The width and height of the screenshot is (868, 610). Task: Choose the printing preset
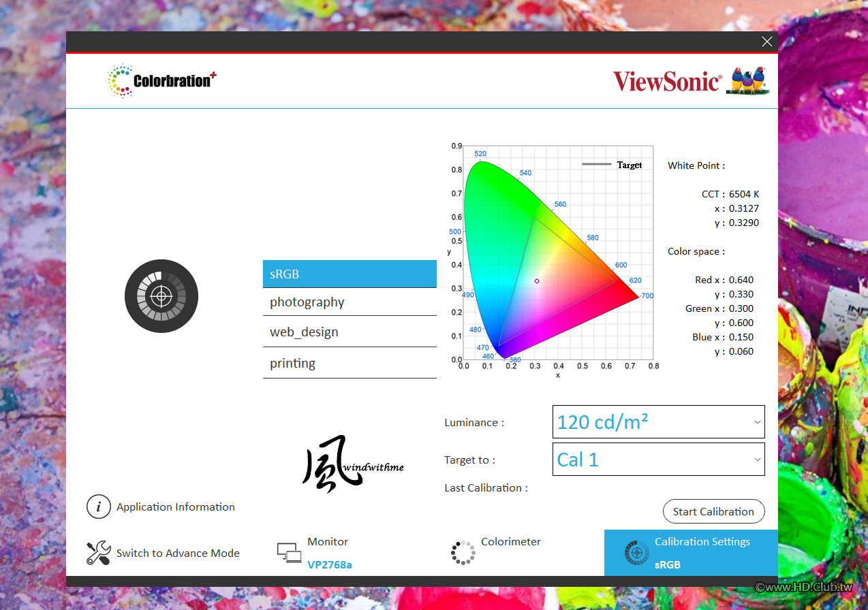click(350, 364)
